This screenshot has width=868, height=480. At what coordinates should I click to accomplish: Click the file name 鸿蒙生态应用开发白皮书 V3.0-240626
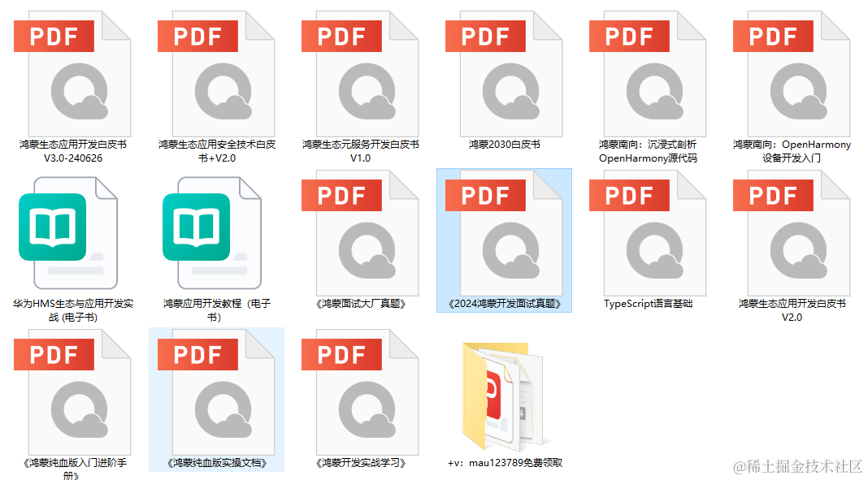tap(73, 151)
